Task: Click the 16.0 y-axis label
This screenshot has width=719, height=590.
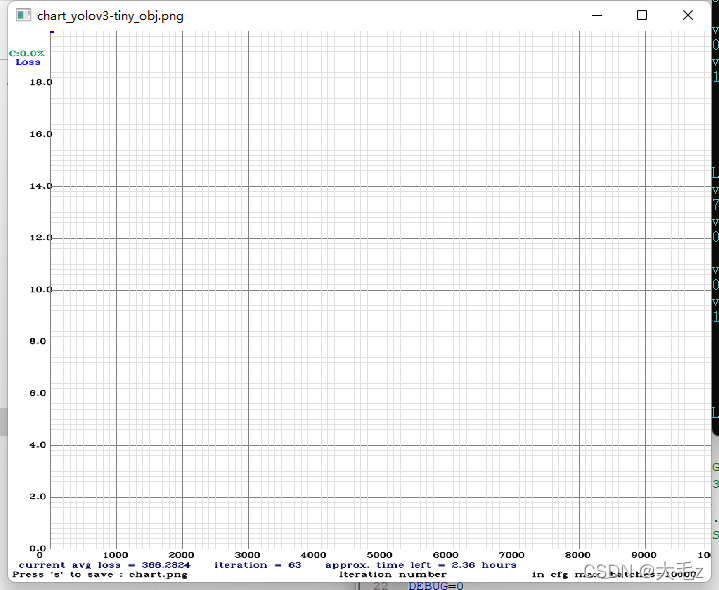Action: pos(41,134)
